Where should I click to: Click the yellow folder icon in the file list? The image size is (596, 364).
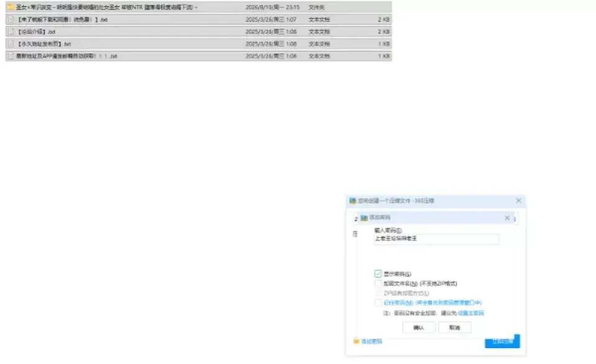(x=11, y=7)
